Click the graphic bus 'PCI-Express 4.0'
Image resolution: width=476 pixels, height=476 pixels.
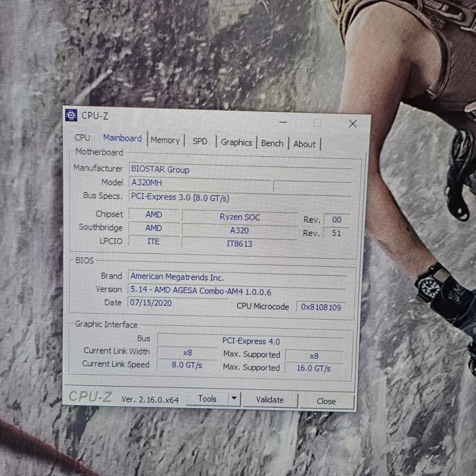pyautogui.click(x=251, y=341)
